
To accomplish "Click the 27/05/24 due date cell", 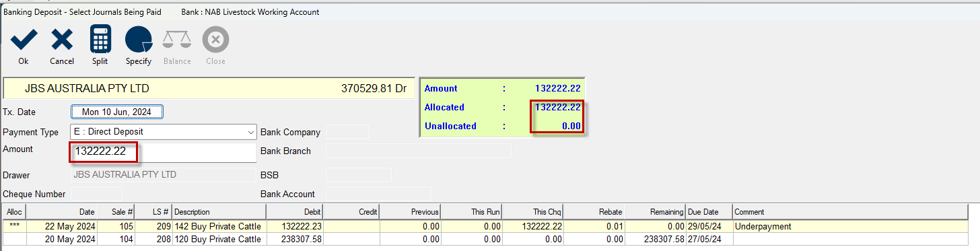I will [x=709, y=239].
